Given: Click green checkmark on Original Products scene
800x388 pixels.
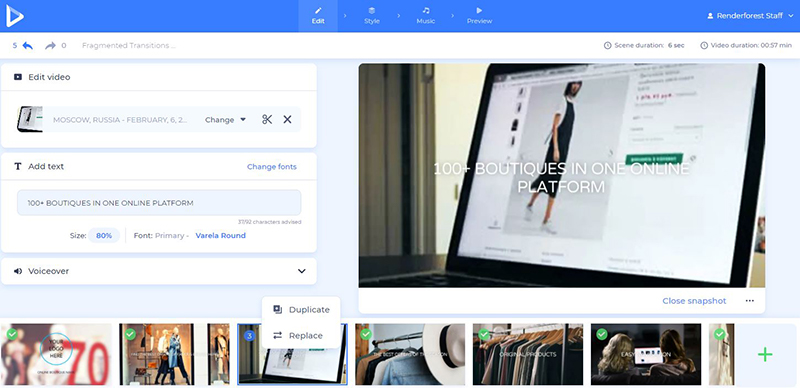Looking at the screenshot, I should pos(484,334).
